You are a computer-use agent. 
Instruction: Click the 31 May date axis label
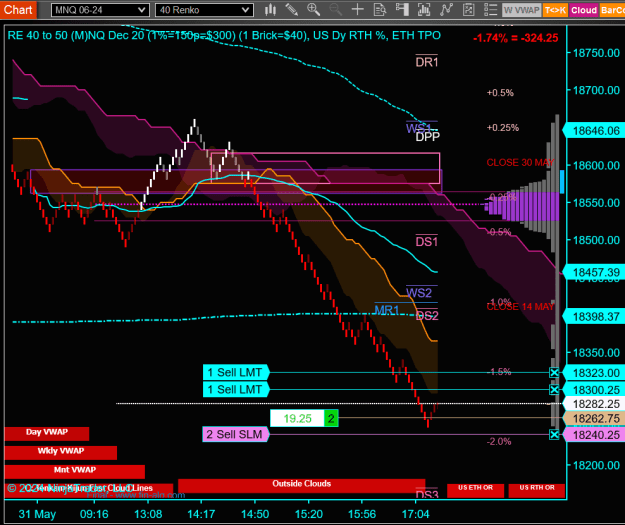(37, 514)
